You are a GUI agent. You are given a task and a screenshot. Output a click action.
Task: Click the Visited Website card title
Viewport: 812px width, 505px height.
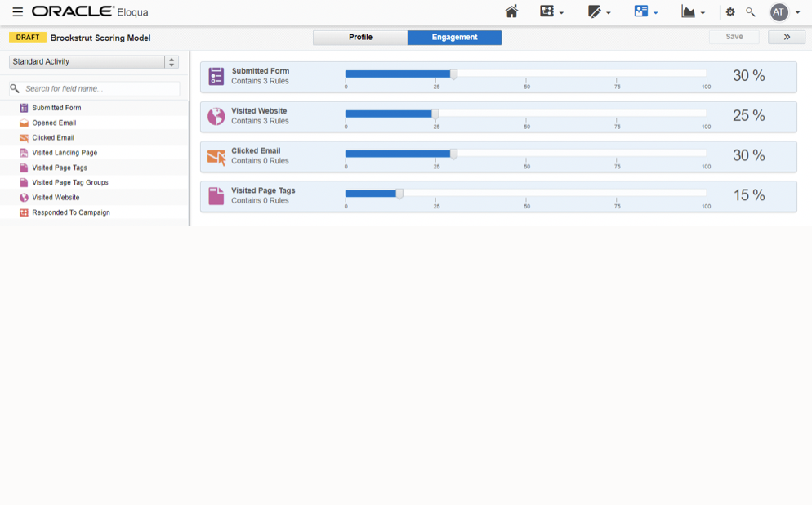[259, 111]
